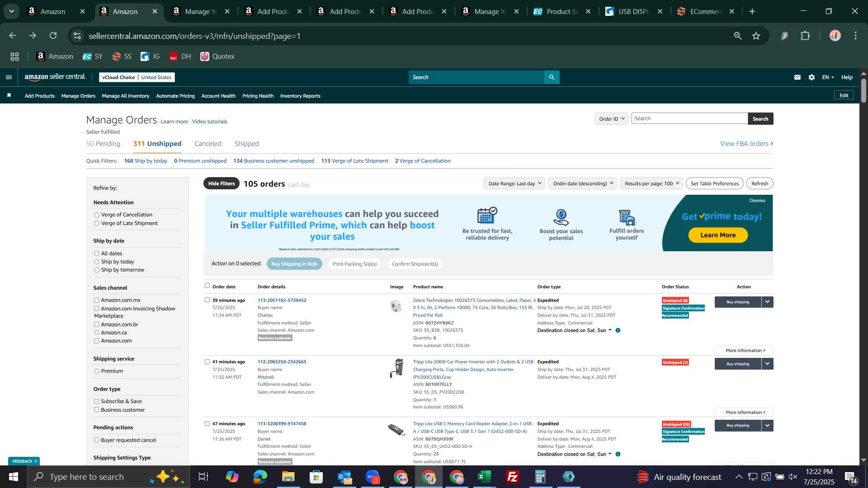
Task: Tick the select-all orders checkbox in header
Action: pyautogui.click(x=207, y=286)
